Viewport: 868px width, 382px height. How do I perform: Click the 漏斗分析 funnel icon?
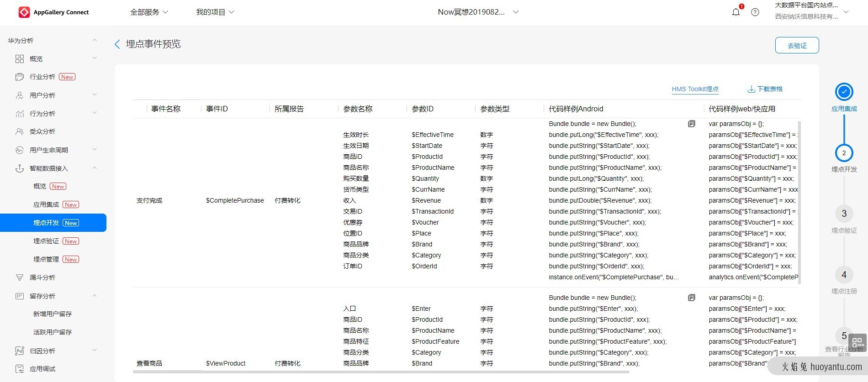click(20, 277)
